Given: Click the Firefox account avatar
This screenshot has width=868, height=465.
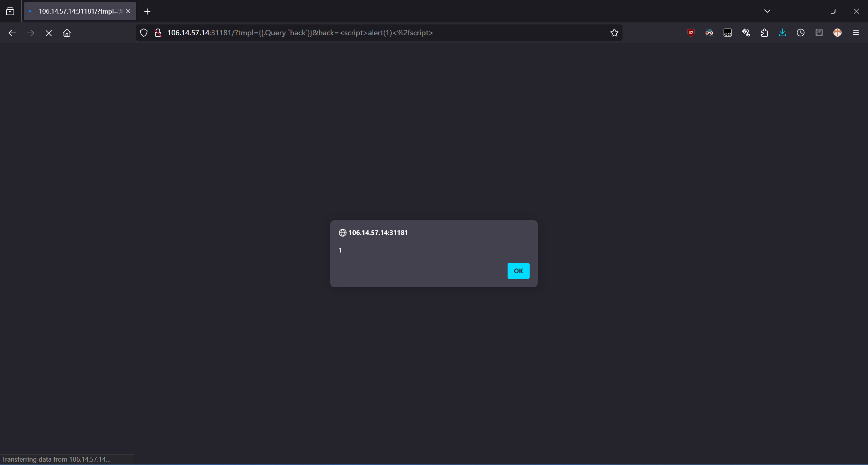Looking at the screenshot, I should pyautogui.click(x=837, y=33).
